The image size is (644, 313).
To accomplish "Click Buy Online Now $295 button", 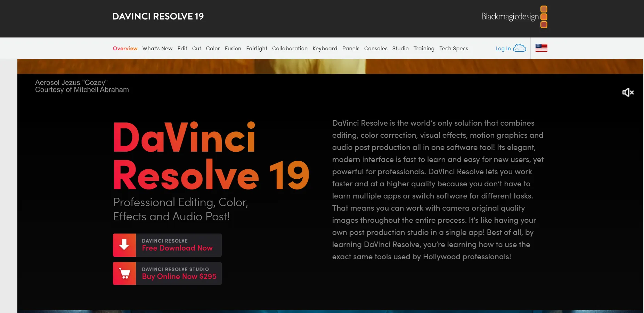I will tap(167, 273).
